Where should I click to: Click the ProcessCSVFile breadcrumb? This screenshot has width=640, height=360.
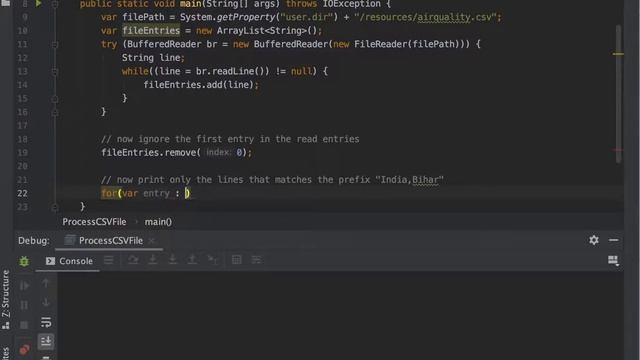click(x=94, y=222)
